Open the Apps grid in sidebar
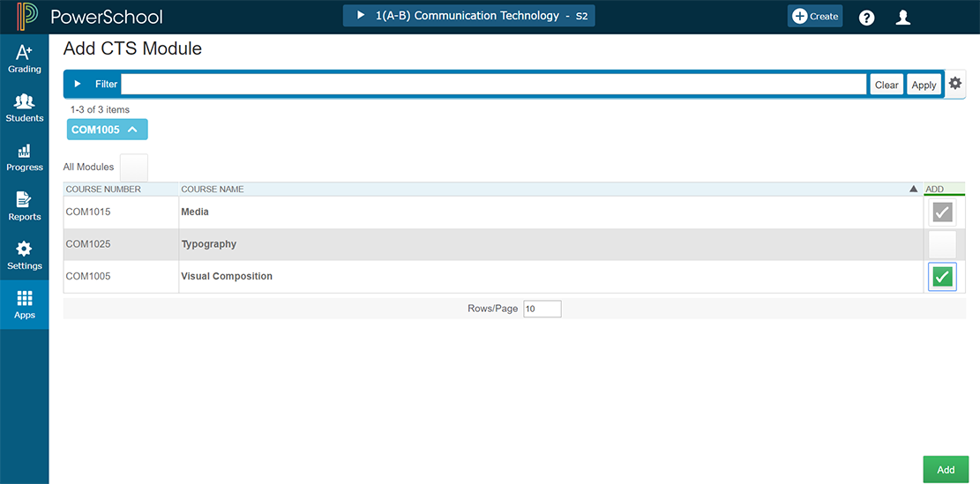The image size is (980, 484). (25, 305)
